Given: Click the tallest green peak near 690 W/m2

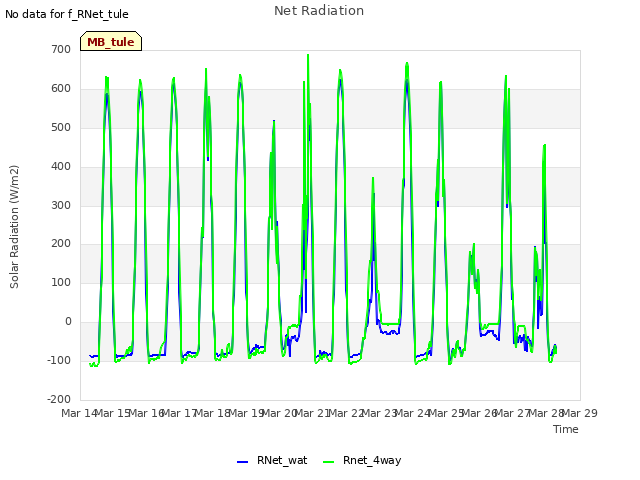Looking at the screenshot, I should point(308,55).
